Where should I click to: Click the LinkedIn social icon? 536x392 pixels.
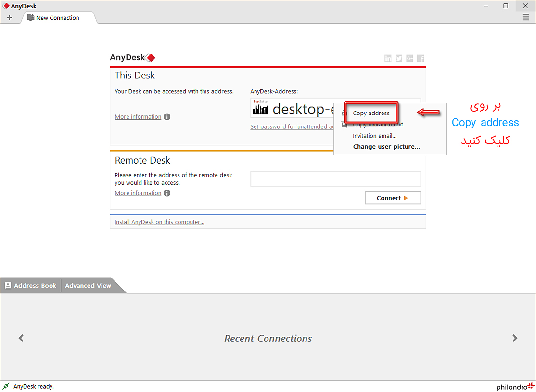click(x=388, y=58)
